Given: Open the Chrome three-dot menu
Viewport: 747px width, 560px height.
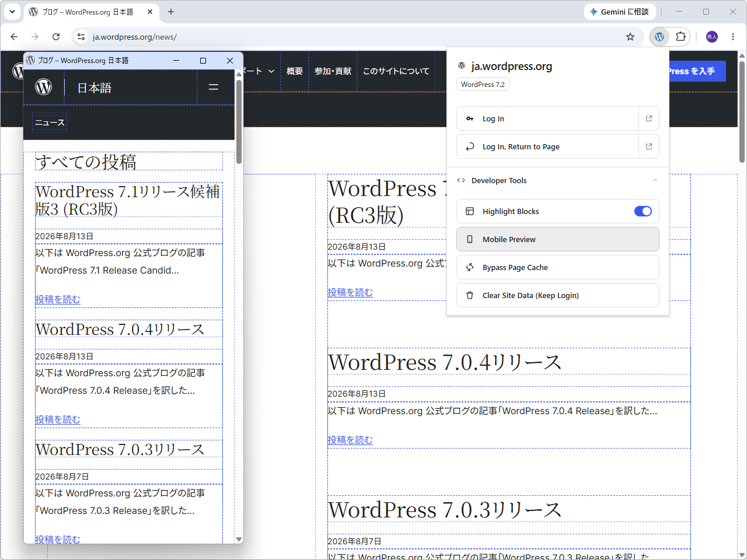Looking at the screenshot, I should [733, 37].
